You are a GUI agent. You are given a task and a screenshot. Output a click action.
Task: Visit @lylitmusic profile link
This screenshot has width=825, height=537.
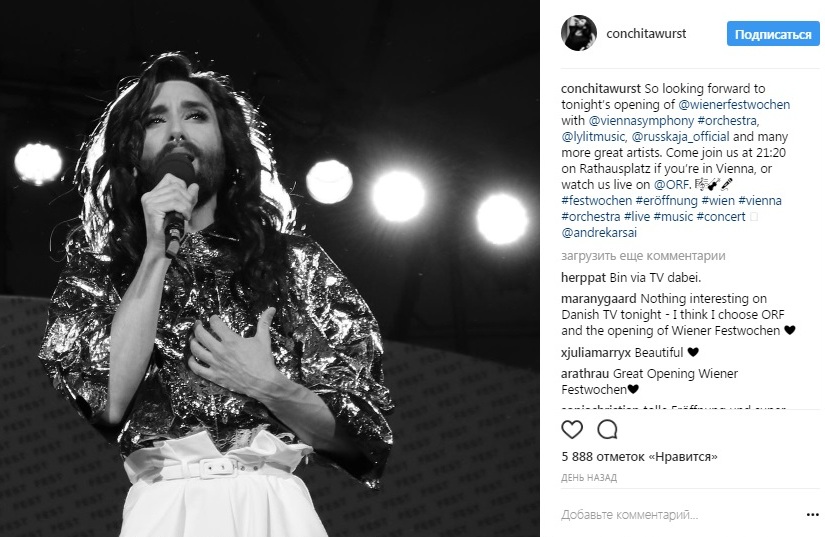pyautogui.click(x=593, y=137)
